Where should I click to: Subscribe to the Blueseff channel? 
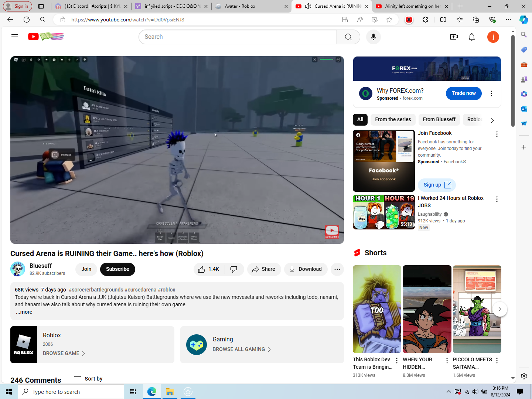117,269
